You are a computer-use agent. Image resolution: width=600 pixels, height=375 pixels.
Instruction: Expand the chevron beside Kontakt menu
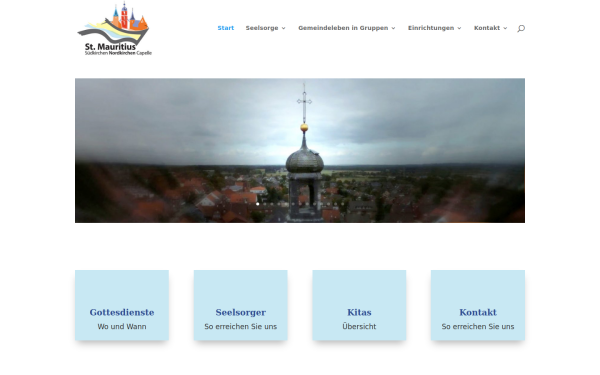(505, 28)
